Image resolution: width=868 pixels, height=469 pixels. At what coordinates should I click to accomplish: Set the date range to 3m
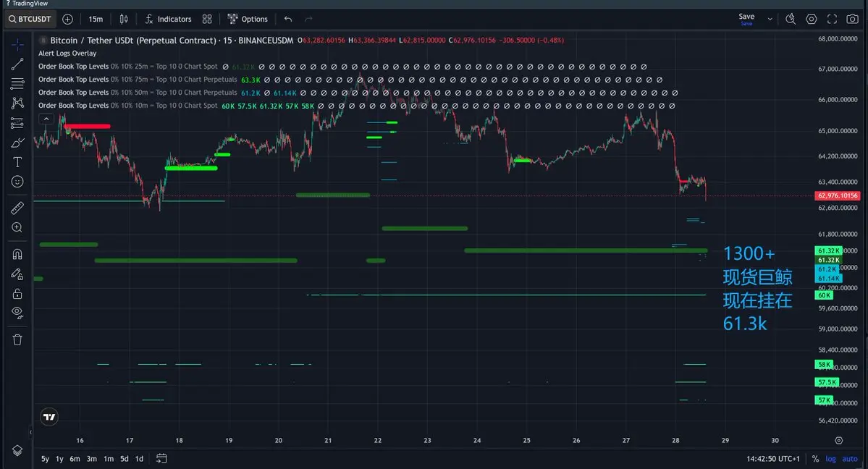pos(91,458)
